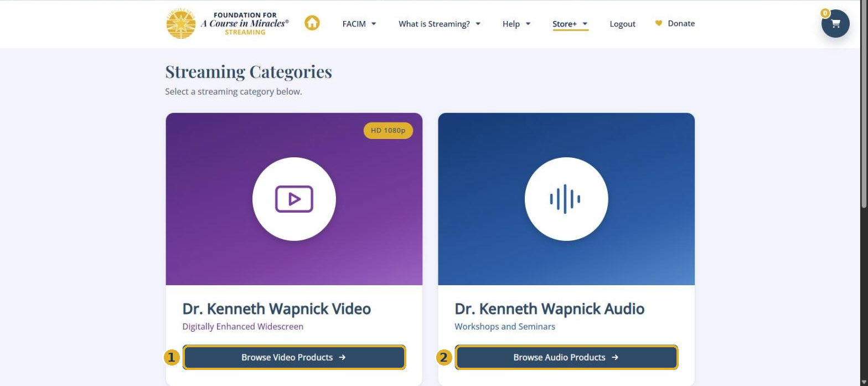The image size is (868, 386).
Task: Click 'Select a streaming category below.' text
Action: point(234,91)
